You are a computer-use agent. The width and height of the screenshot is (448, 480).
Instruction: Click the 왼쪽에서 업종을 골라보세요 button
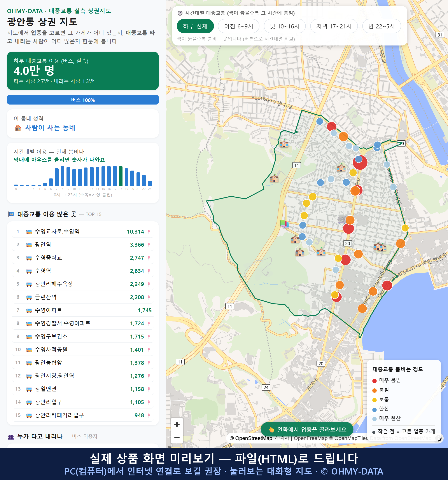pos(307,429)
